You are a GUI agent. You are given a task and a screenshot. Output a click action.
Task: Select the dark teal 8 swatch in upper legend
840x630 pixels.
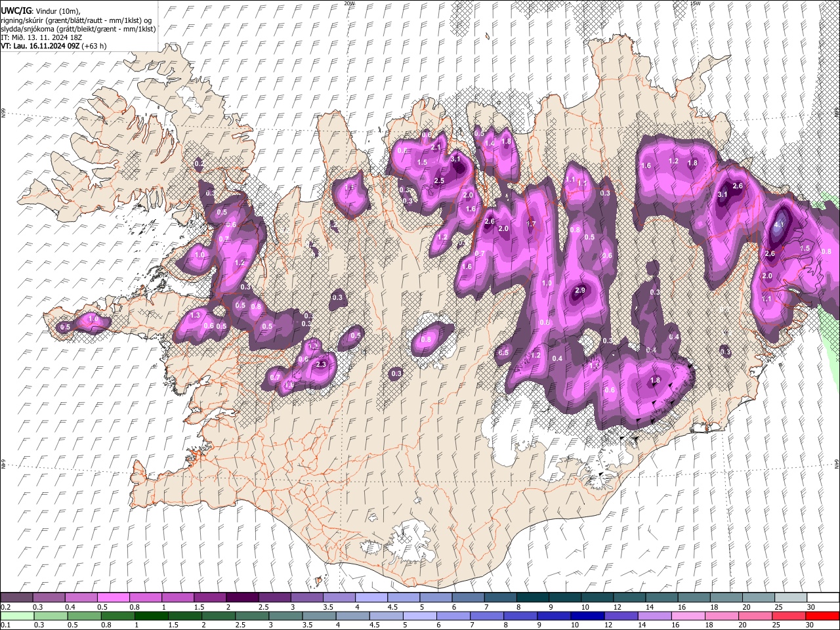pos(533,598)
